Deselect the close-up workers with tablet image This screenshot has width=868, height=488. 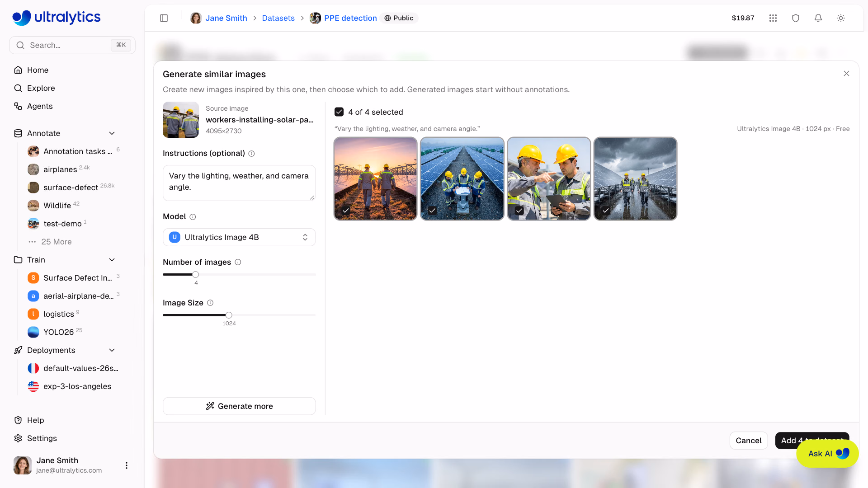point(549,179)
